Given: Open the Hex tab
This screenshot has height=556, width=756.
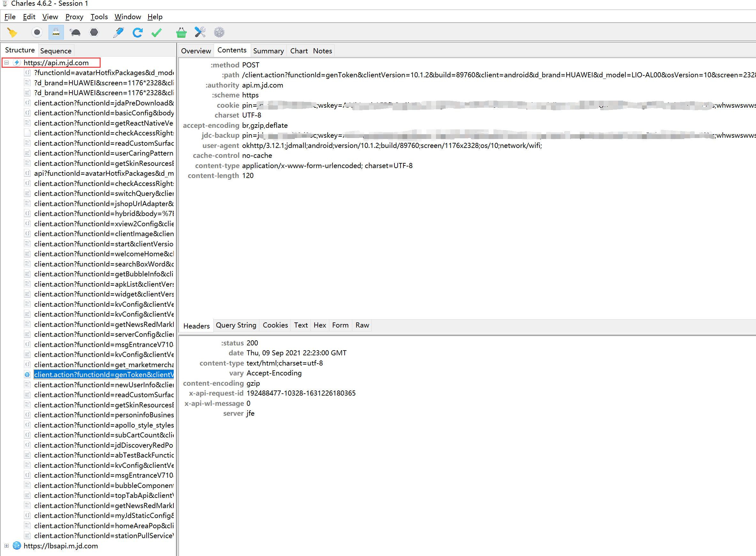Looking at the screenshot, I should [x=320, y=325].
